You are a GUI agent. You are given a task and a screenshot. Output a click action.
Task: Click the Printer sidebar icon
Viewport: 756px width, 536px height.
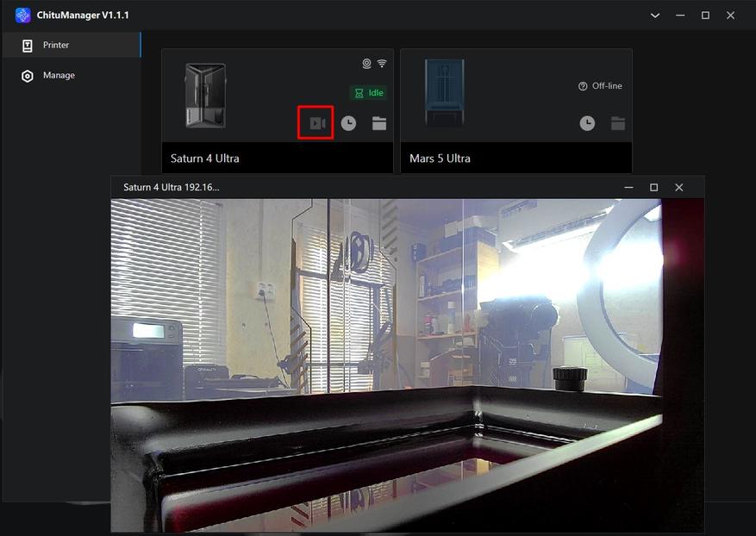tap(28, 46)
